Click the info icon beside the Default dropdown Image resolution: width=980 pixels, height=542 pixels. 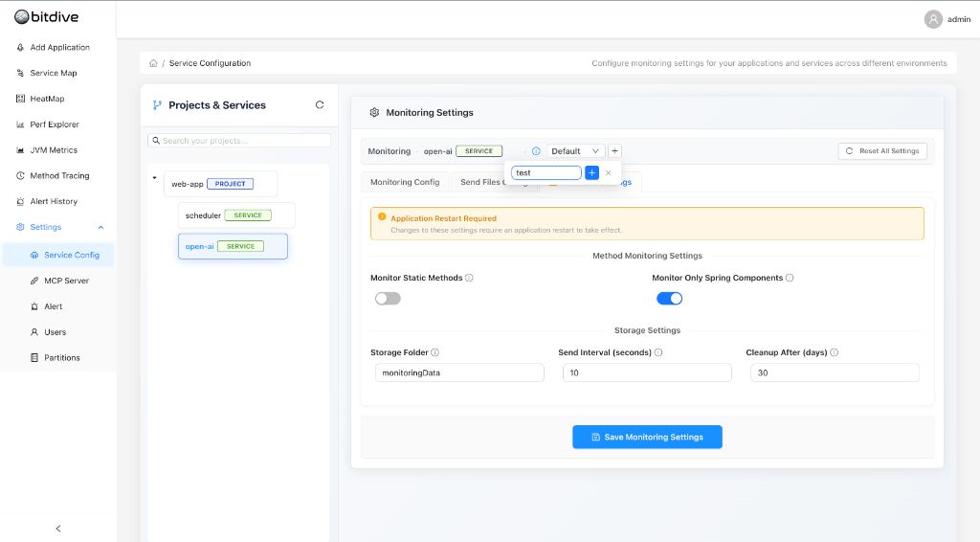pos(536,151)
